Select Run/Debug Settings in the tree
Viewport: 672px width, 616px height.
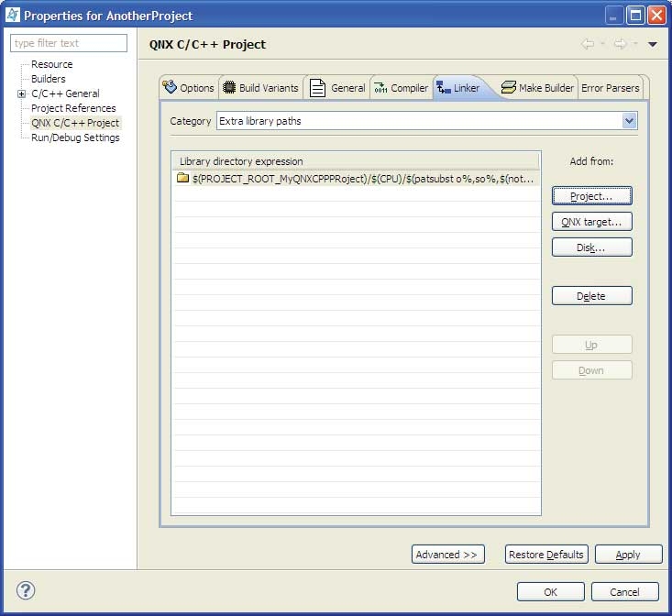tap(75, 137)
